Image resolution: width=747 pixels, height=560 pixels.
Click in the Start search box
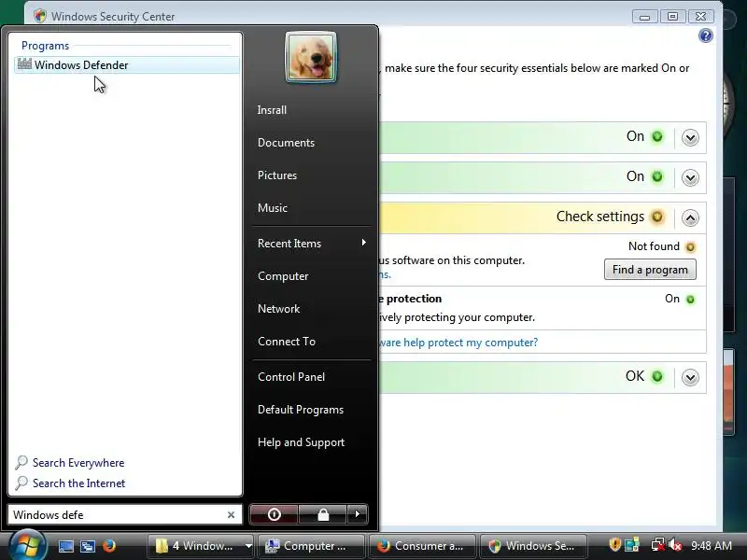click(x=118, y=515)
